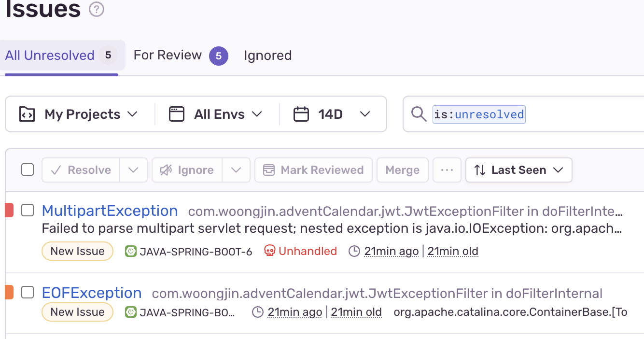Check the EOFException issue checkbox
Screen dimensions: 644x339
(28, 292)
